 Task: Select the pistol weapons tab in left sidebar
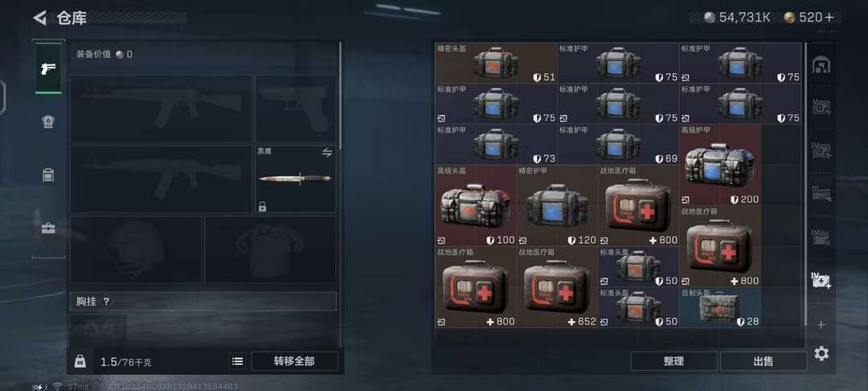pyautogui.click(x=48, y=68)
